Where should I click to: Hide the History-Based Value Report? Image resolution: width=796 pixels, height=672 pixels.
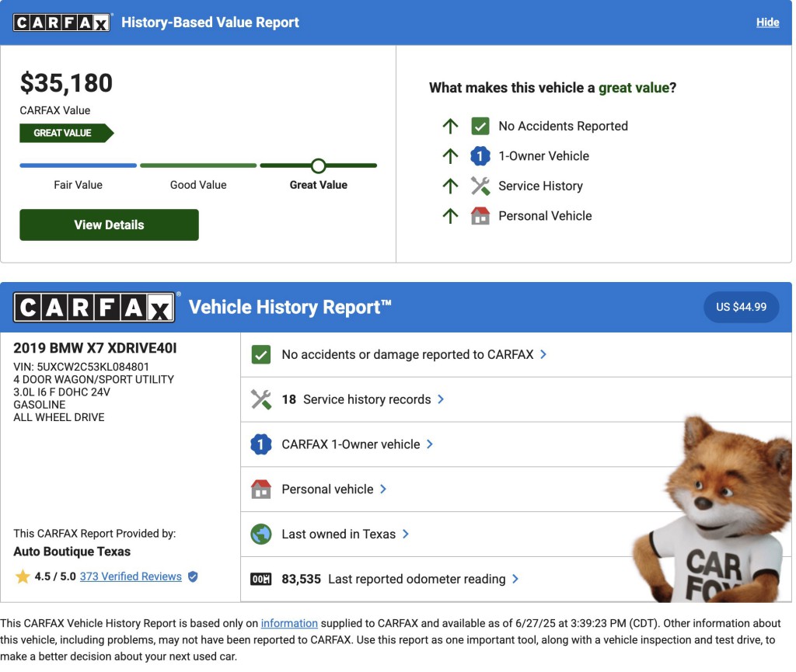click(767, 23)
